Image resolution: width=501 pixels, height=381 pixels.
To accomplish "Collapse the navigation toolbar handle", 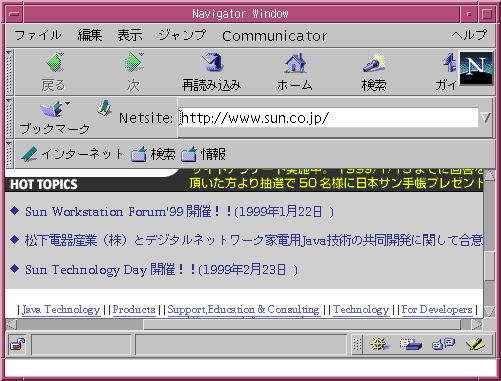I will point(9,72).
